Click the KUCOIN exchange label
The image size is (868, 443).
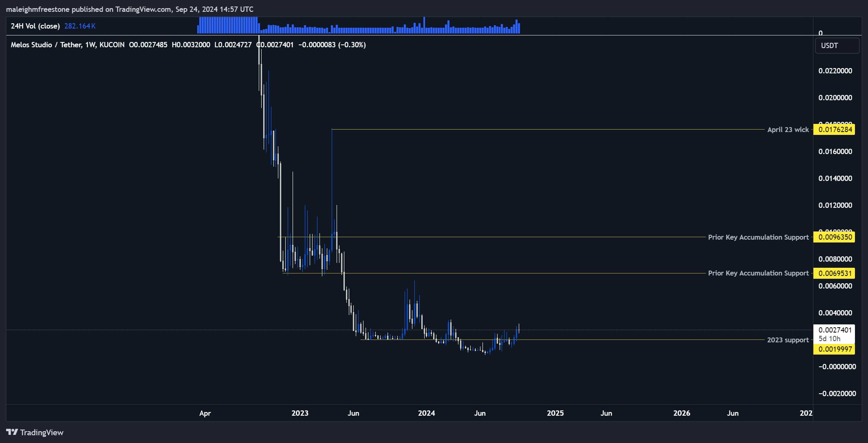coord(110,45)
